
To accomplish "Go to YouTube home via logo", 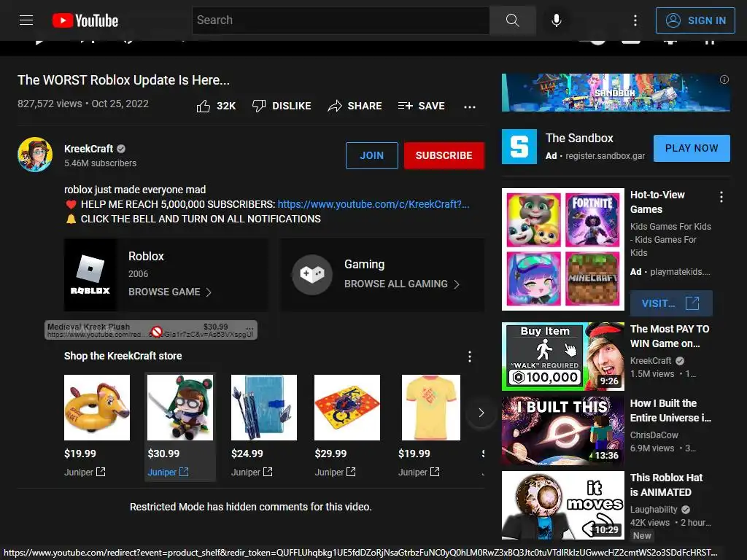I will pyautogui.click(x=85, y=20).
